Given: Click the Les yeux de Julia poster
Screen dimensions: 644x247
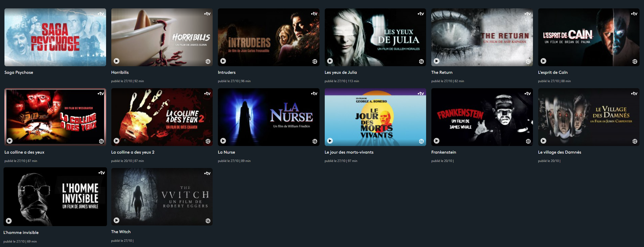Looking at the screenshot, I should click(x=375, y=37).
